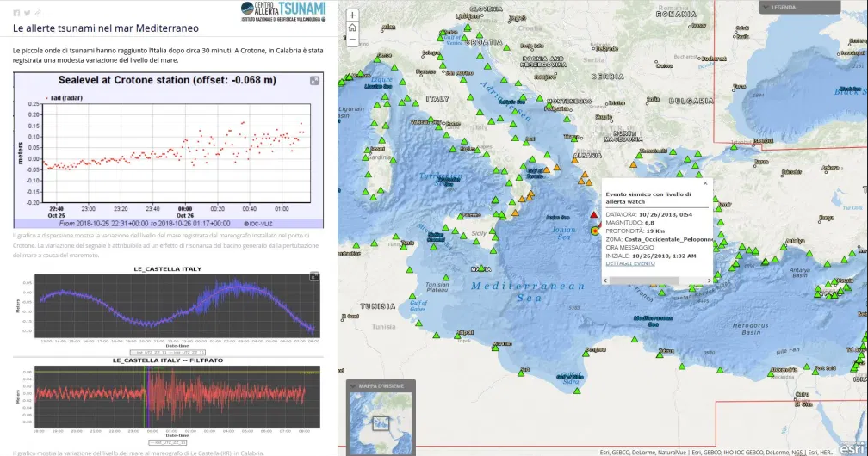Screen dimensions: 868x456
Task: Enlarge the Crotone sea level chart
Action: [315, 81]
